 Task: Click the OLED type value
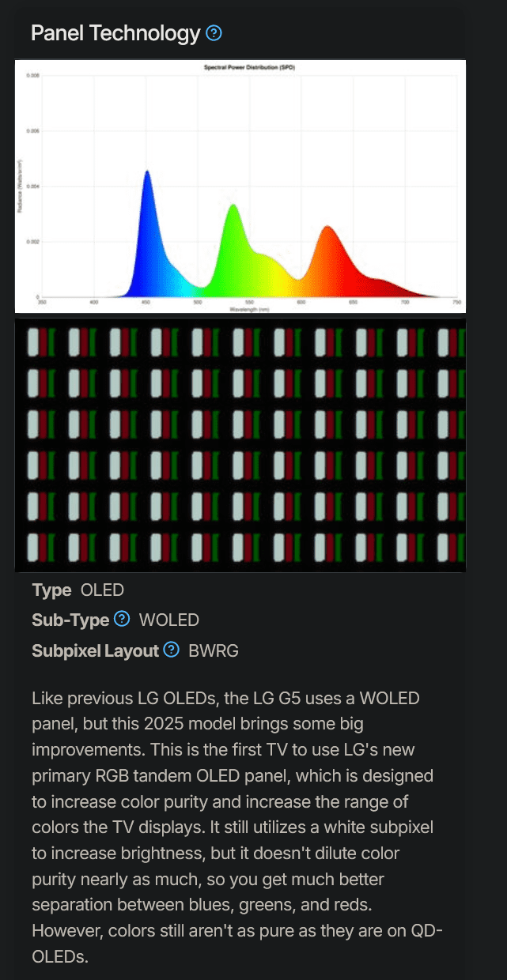(x=103, y=590)
